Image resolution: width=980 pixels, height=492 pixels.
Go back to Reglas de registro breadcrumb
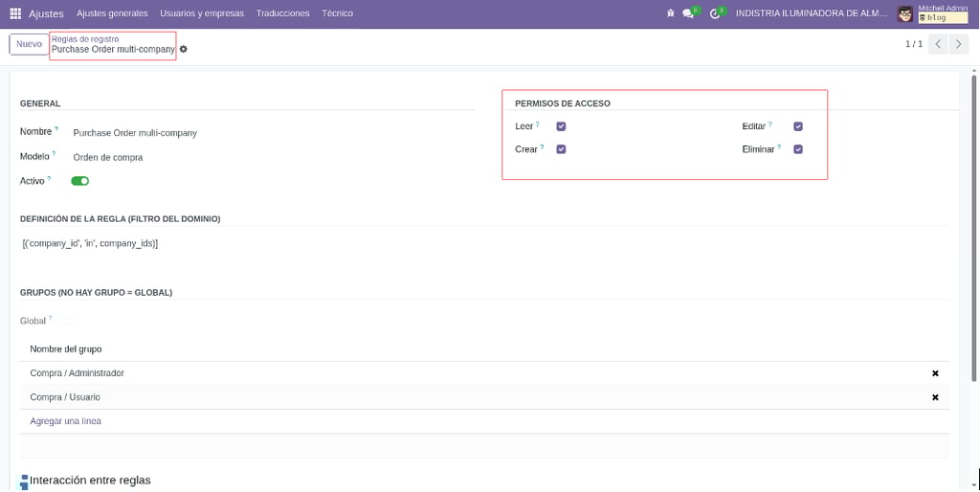pos(85,39)
